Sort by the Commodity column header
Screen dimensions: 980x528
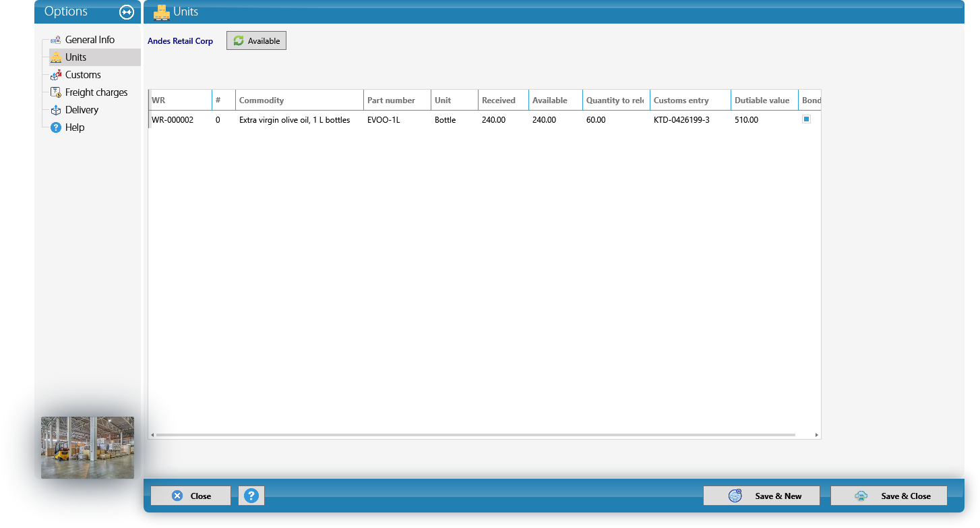click(299, 100)
